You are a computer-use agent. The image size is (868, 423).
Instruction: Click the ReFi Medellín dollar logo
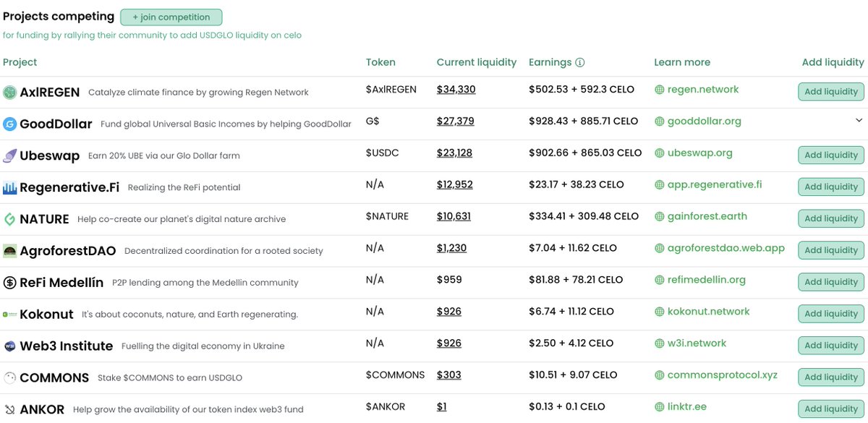coord(9,283)
